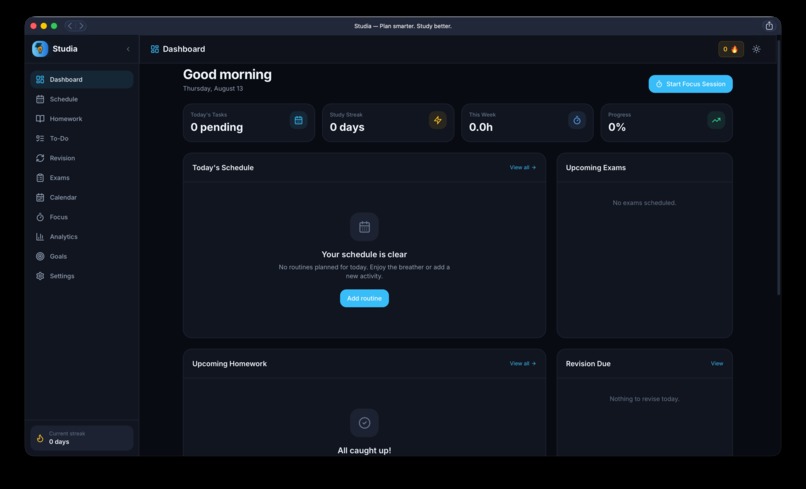Click the All caught up checkmark icon
Image resolution: width=806 pixels, height=489 pixels.
pos(364,423)
